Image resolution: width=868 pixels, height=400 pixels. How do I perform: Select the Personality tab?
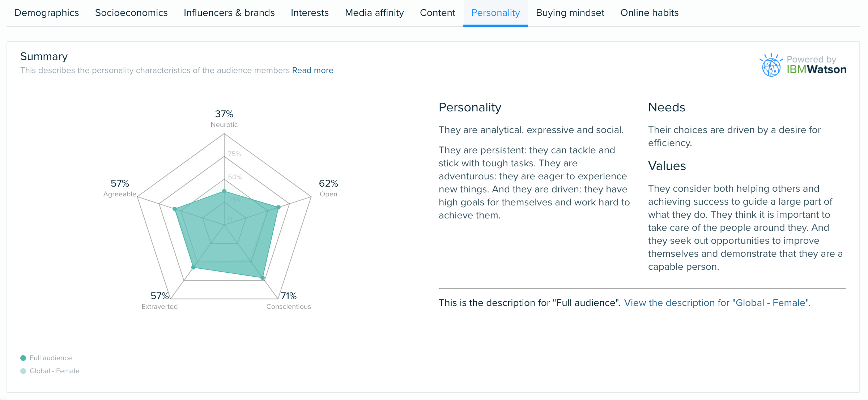click(x=495, y=13)
